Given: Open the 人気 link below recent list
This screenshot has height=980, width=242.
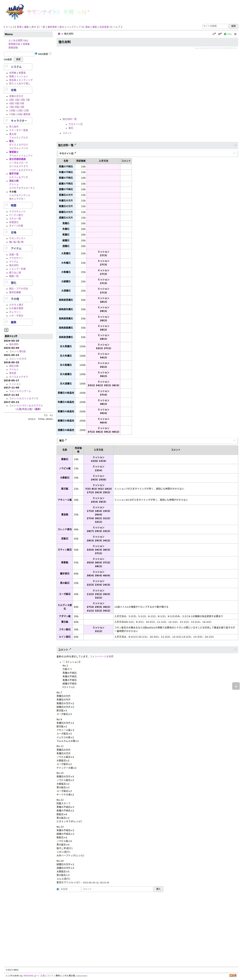Looking at the screenshot, I should (x=19, y=409).
